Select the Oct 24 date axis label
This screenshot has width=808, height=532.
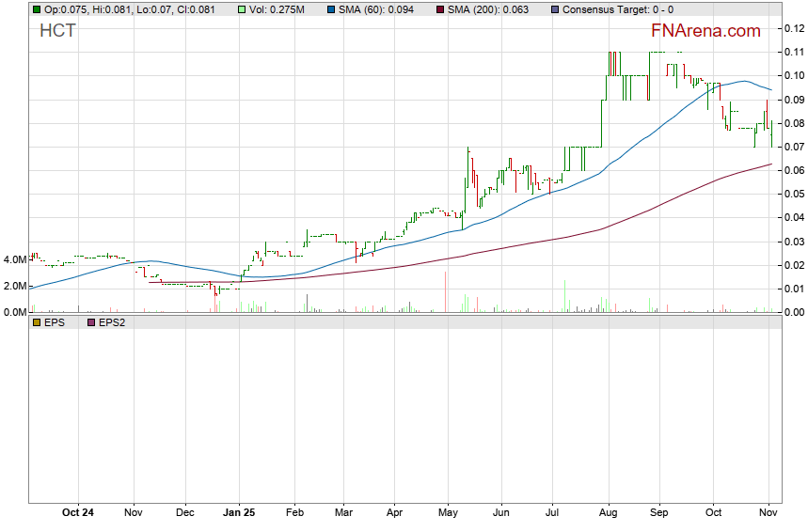tap(78, 513)
